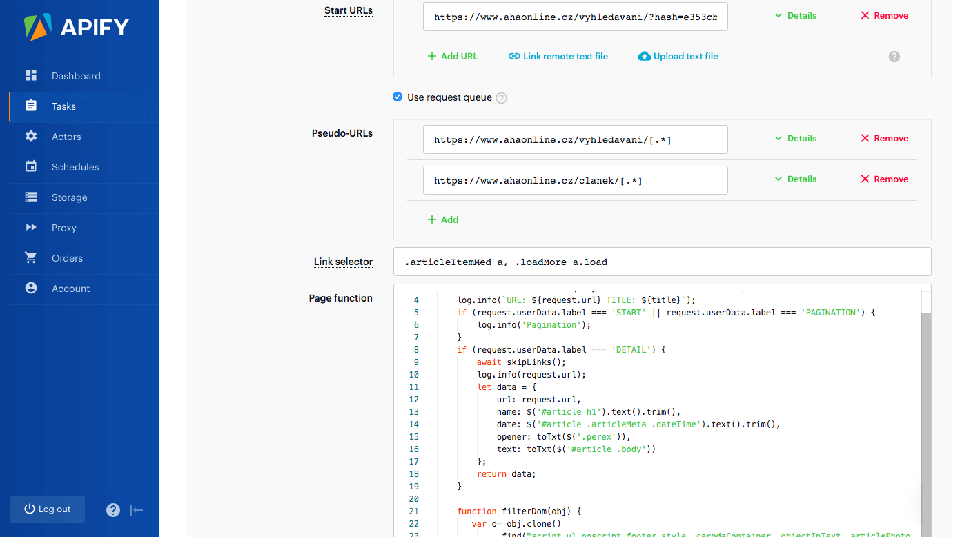Open the Actors menu item

pyautogui.click(x=66, y=137)
